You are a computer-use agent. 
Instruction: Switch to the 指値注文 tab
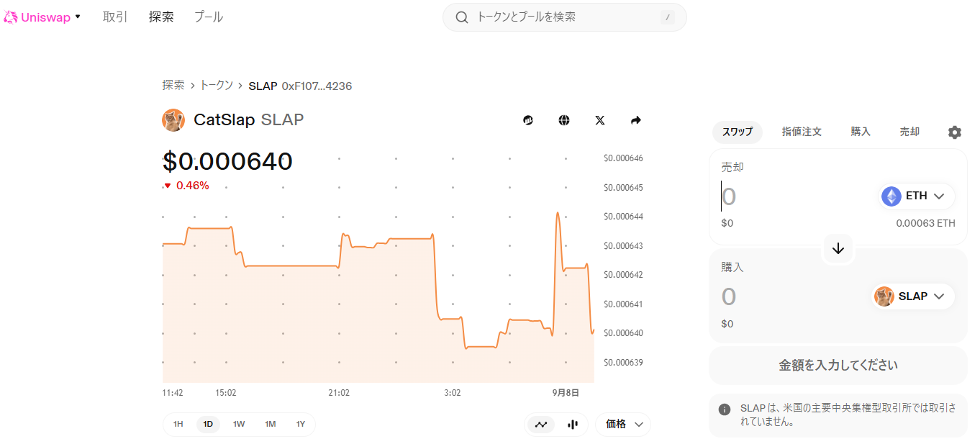tap(802, 132)
